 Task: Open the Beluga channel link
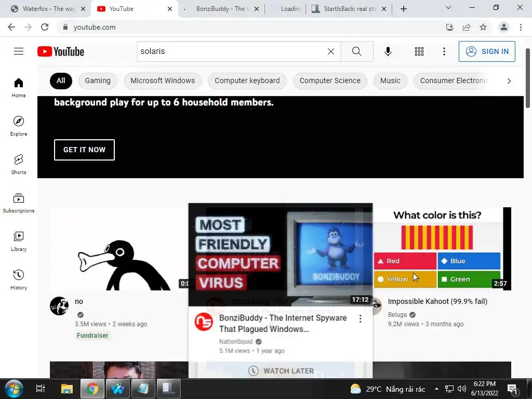click(397, 314)
